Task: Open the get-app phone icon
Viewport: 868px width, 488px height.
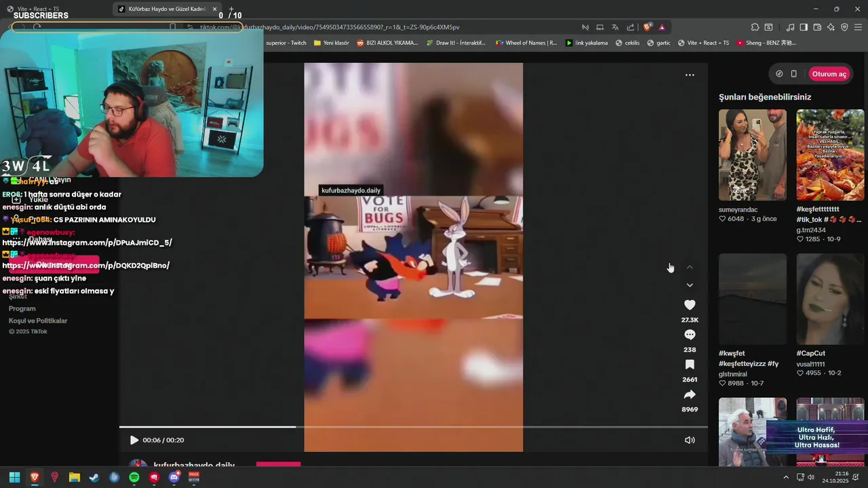Action: (x=794, y=74)
